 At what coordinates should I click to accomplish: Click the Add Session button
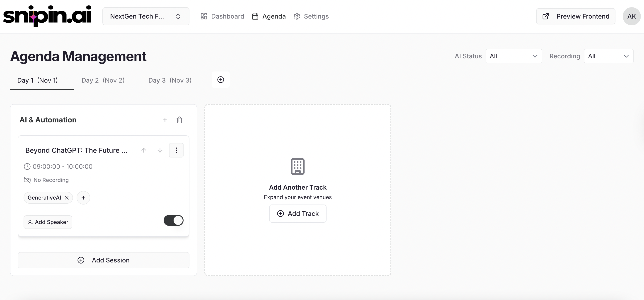pyautogui.click(x=104, y=260)
